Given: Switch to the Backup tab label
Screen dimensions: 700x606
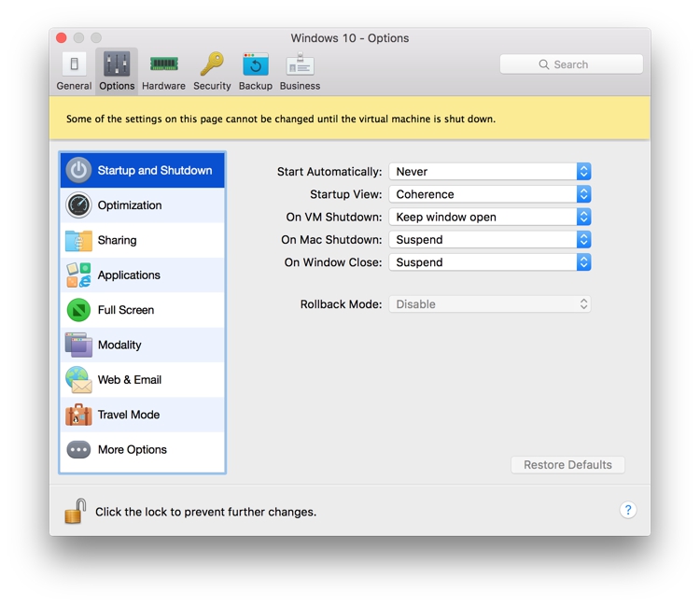Looking at the screenshot, I should (256, 86).
